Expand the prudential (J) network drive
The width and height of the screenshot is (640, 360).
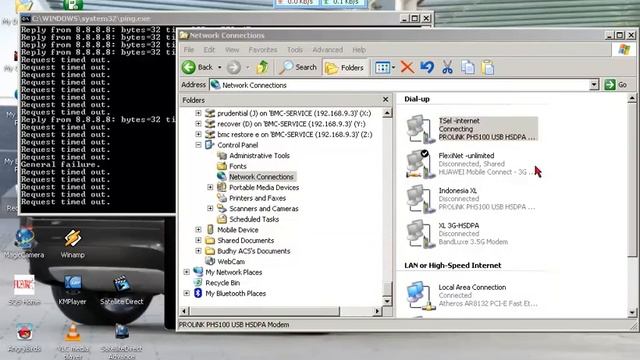[198, 113]
